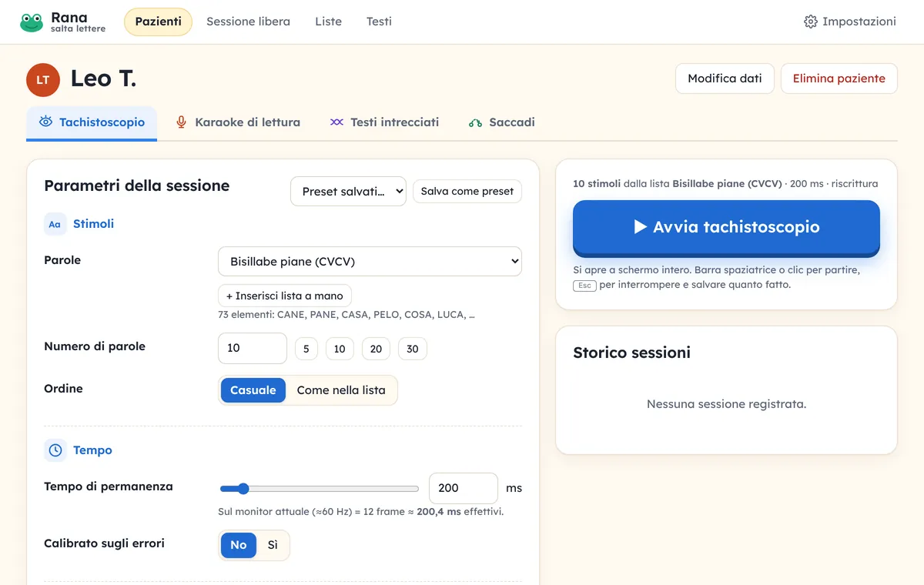This screenshot has height=585, width=924.
Task: Click the crossed-lines icon for Testi intrecciati
Action: (x=336, y=122)
